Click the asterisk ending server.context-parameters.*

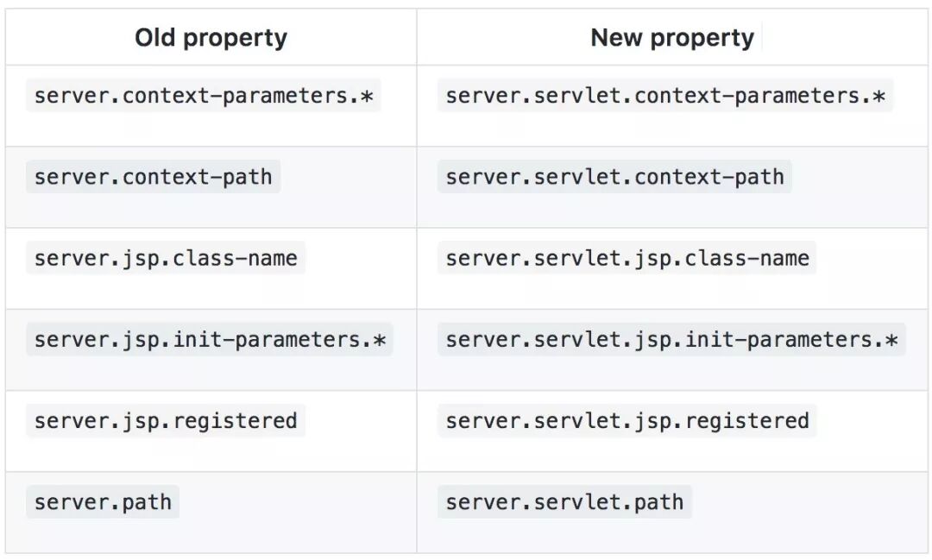click(367, 97)
